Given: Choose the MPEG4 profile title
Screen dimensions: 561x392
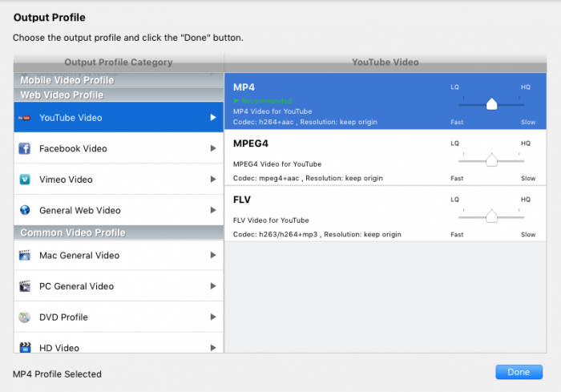Looking at the screenshot, I should (250, 143).
